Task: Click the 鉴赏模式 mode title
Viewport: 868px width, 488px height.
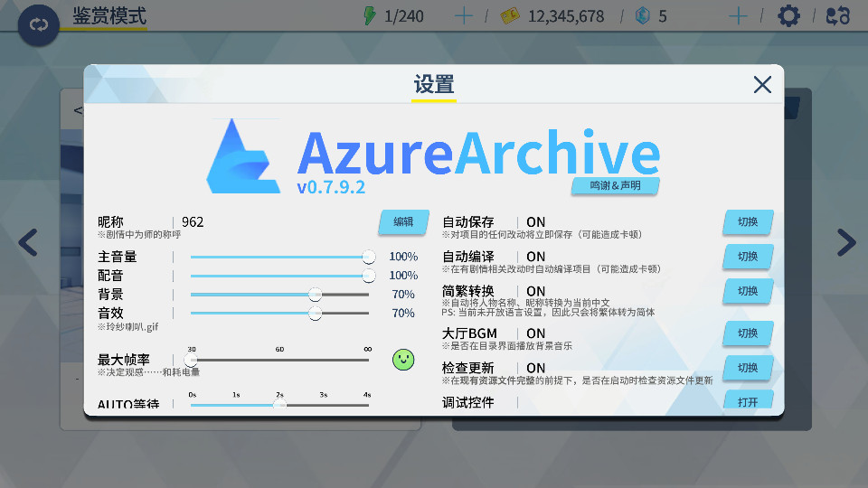Action: pyautogui.click(x=109, y=16)
